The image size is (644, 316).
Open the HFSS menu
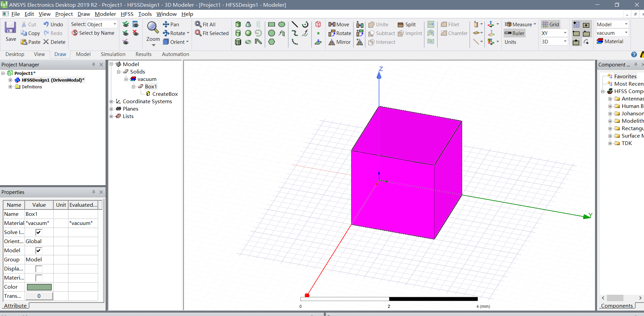click(x=127, y=14)
